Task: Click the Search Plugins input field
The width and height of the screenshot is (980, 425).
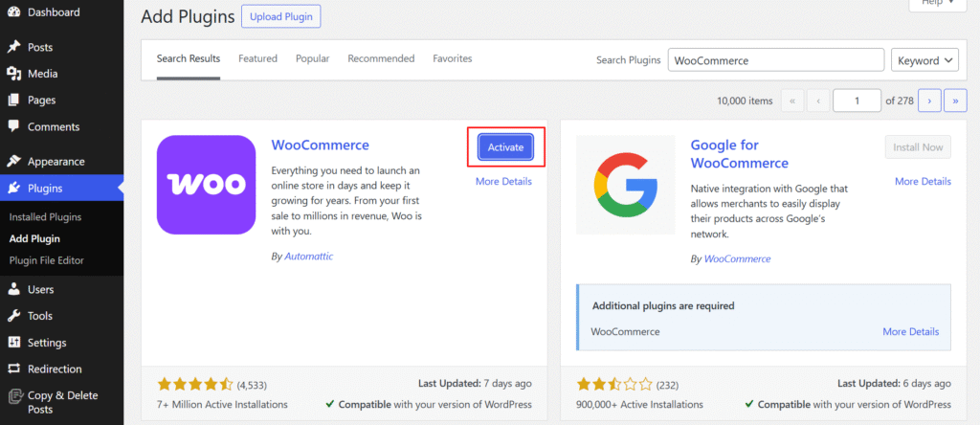Action: (776, 60)
